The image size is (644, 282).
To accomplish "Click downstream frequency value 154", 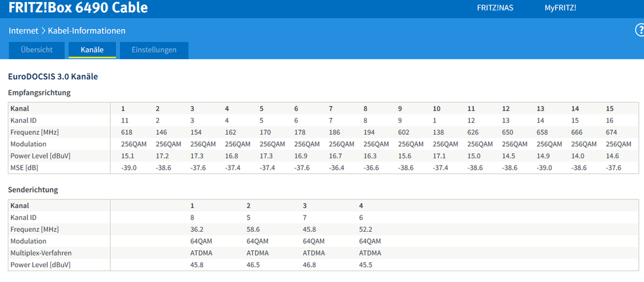I will click(195, 132).
